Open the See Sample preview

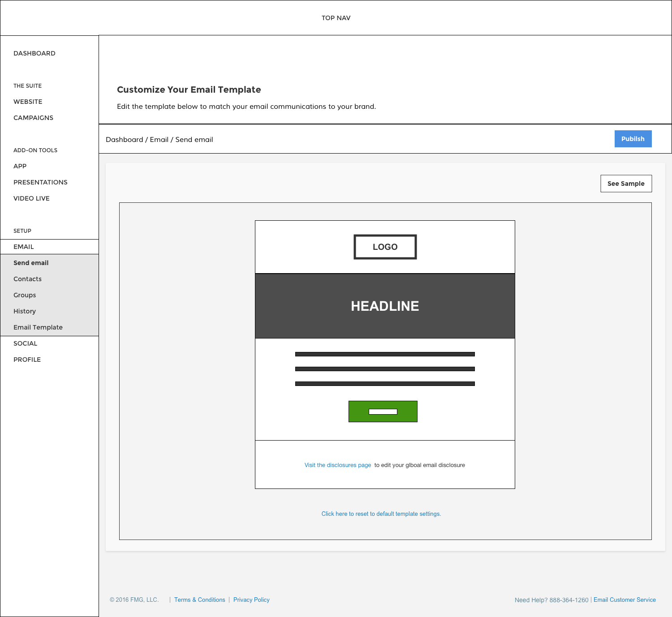[626, 184]
